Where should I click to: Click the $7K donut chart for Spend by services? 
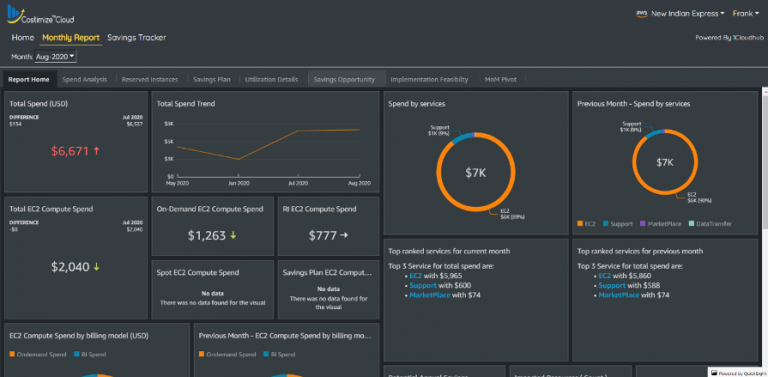tap(476, 172)
